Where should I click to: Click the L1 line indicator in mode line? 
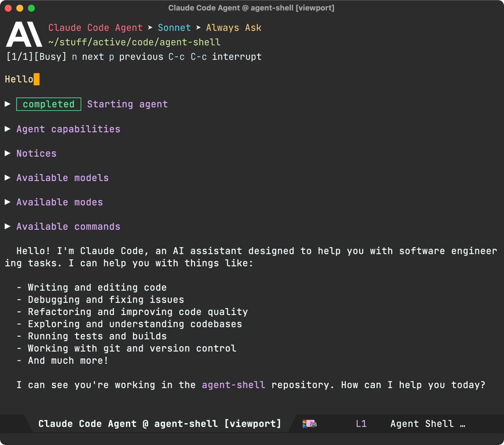361,423
